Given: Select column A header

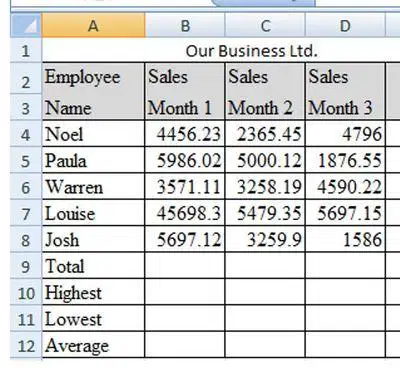Looking at the screenshot, I should coord(93,25).
